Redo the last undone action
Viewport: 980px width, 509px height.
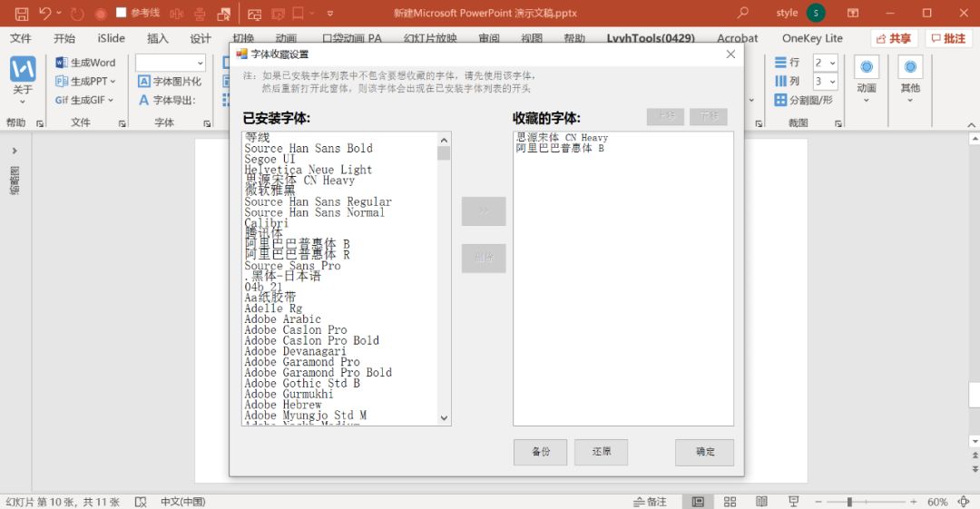[77, 13]
